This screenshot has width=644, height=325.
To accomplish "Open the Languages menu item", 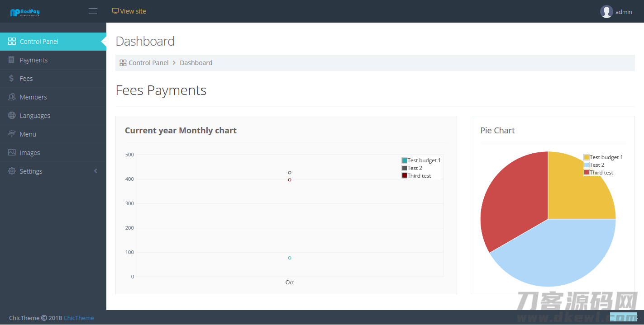I will pos(35,116).
